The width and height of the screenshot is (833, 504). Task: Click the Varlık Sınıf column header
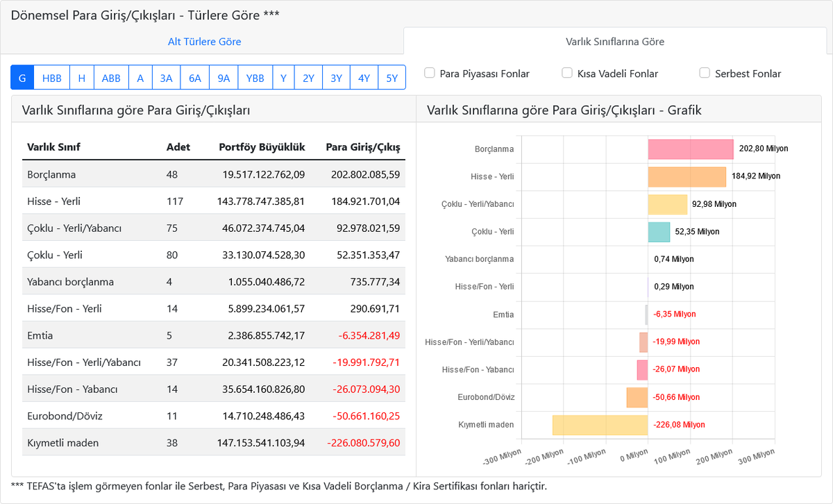click(x=53, y=147)
